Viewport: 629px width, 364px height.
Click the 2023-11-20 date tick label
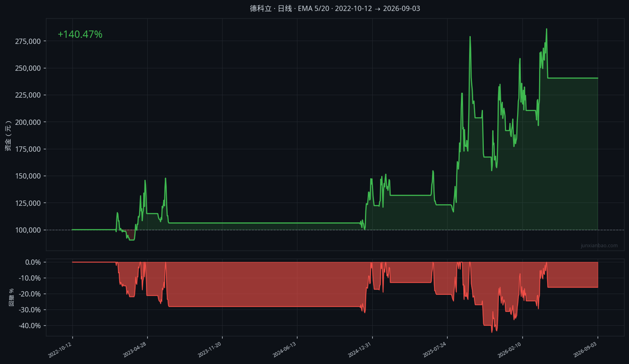(210, 350)
